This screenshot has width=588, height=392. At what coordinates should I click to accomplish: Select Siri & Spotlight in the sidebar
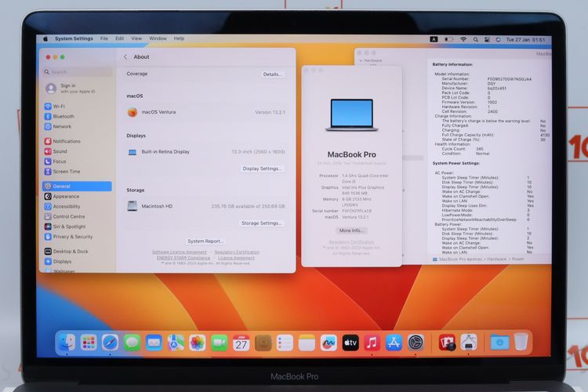click(x=78, y=227)
